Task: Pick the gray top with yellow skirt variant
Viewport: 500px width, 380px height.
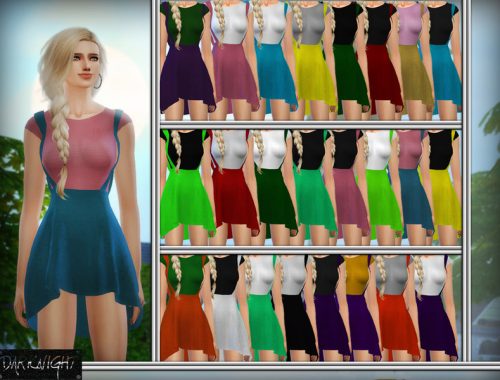Action: coord(313,60)
